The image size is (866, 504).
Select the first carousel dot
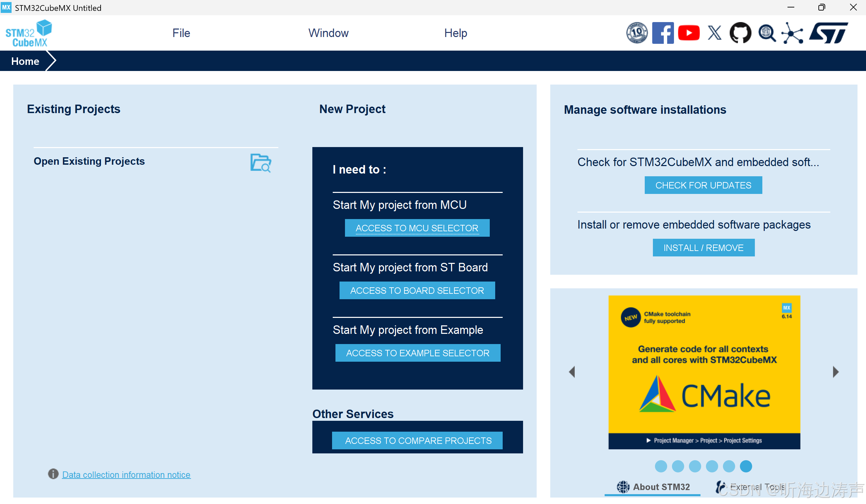(661, 466)
